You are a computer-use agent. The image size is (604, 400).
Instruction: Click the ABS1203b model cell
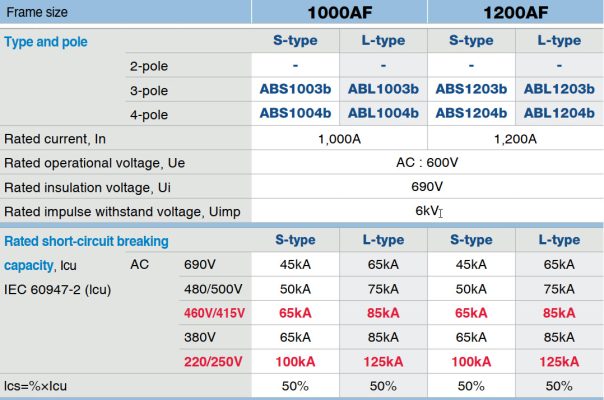[x=471, y=88]
